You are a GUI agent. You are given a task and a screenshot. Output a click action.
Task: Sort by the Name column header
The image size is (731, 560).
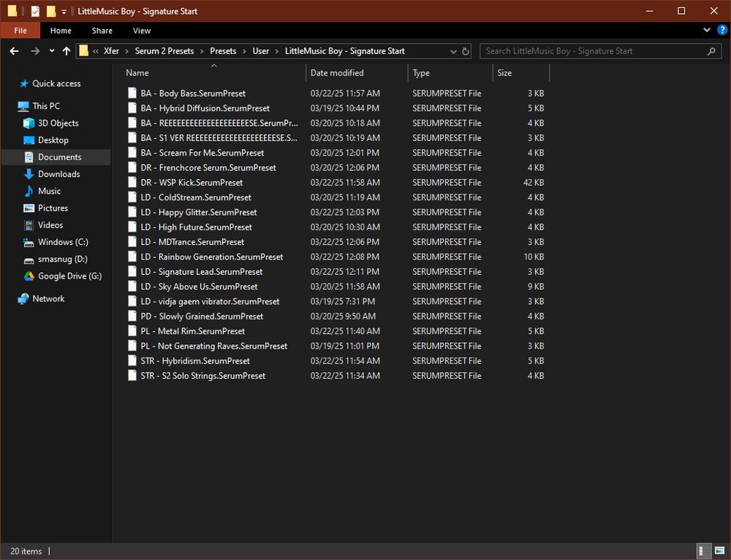(x=137, y=72)
